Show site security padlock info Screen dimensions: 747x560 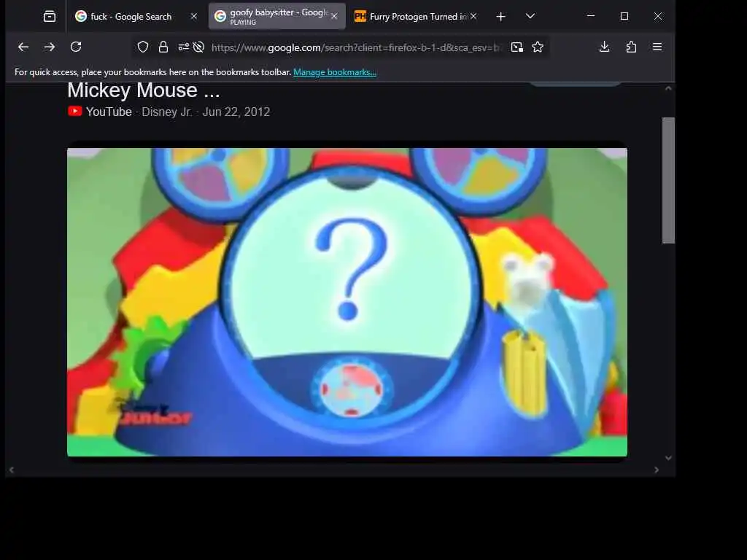(163, 47)
